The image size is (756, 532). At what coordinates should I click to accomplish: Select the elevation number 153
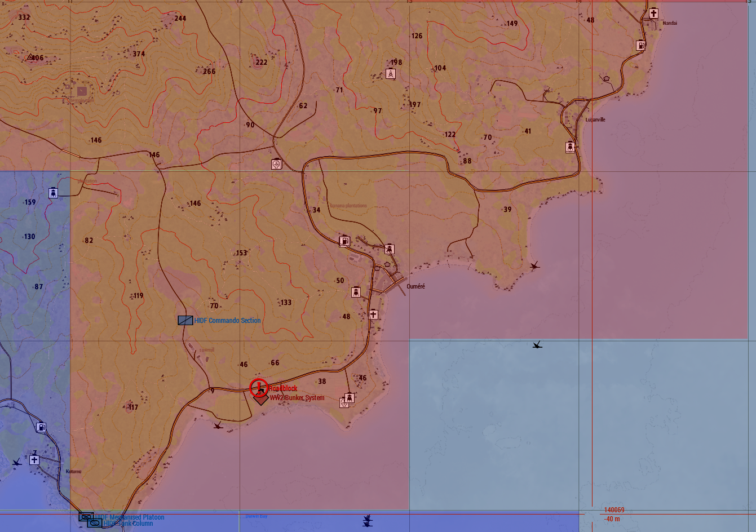[241, 253]
